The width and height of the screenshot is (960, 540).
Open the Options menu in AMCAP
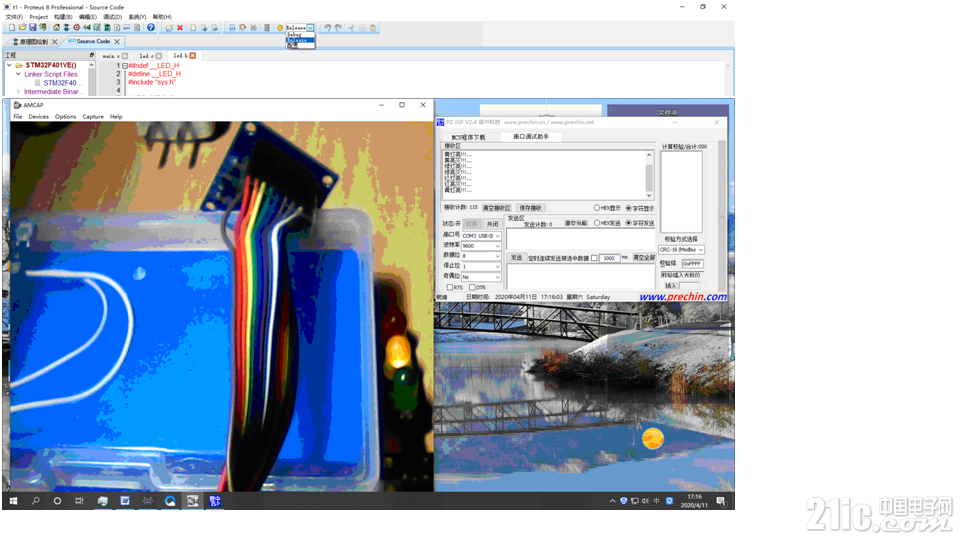[x=66, y=116]
